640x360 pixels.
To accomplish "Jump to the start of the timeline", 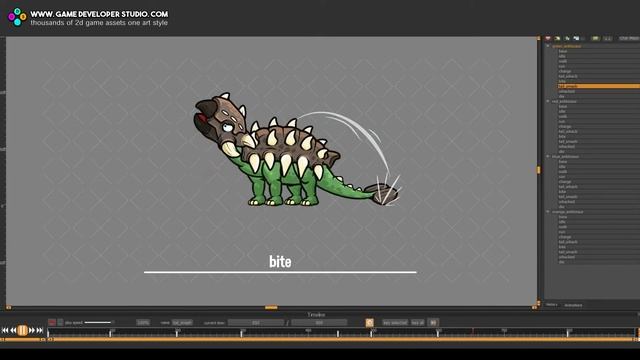I will coord(5,330).
